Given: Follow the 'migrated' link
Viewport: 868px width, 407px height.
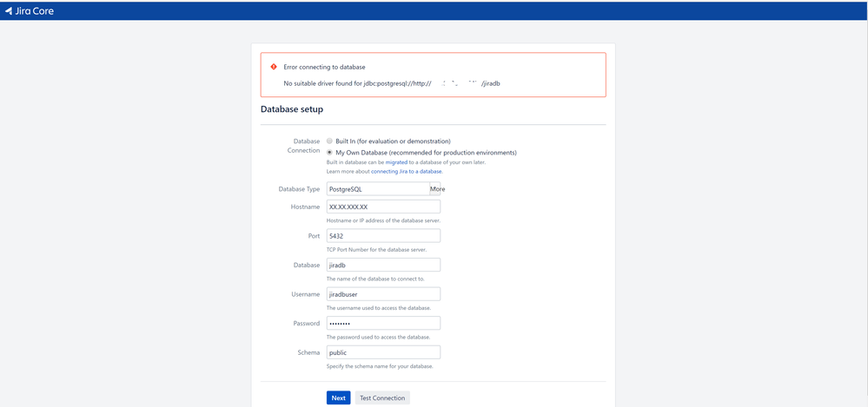Looking at the screenshot, I should [x=396, y=162].
